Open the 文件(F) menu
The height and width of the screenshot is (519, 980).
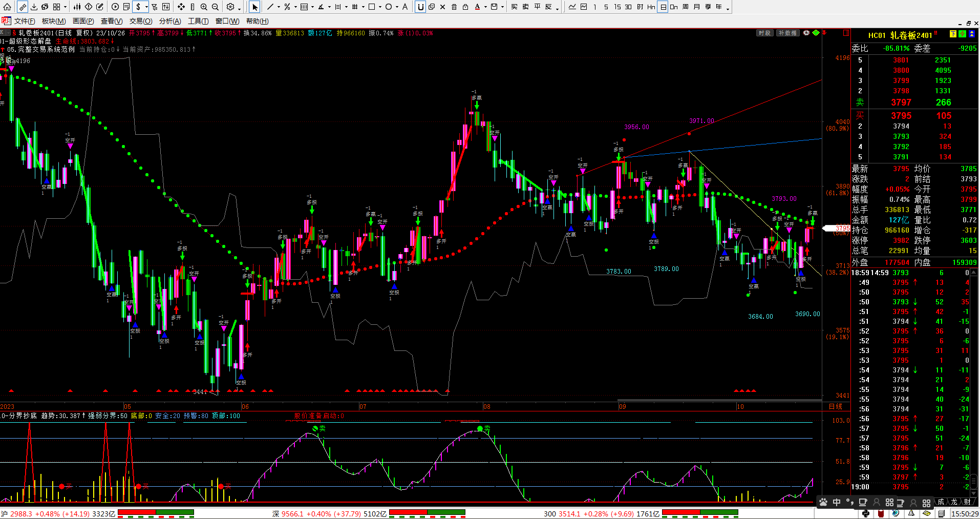pos(25,21)
